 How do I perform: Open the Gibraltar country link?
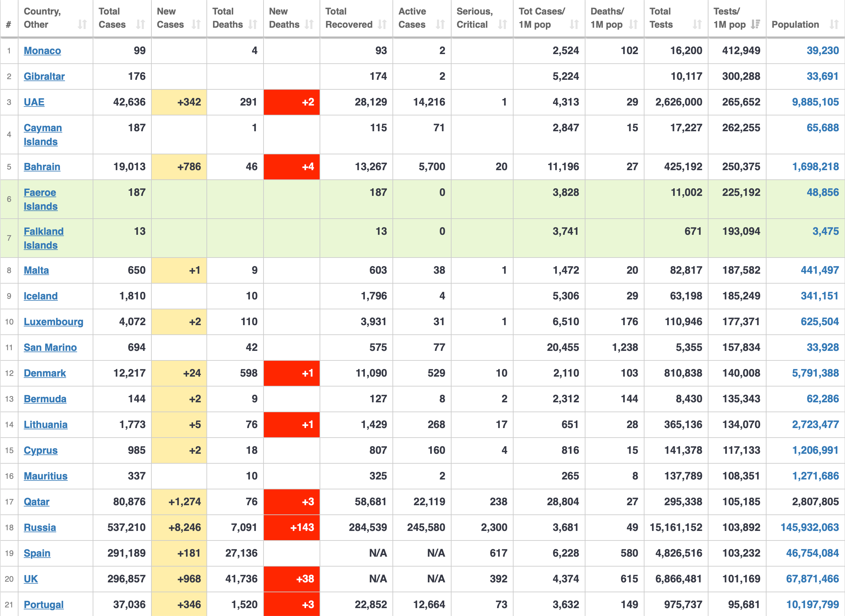pos(45,77)
